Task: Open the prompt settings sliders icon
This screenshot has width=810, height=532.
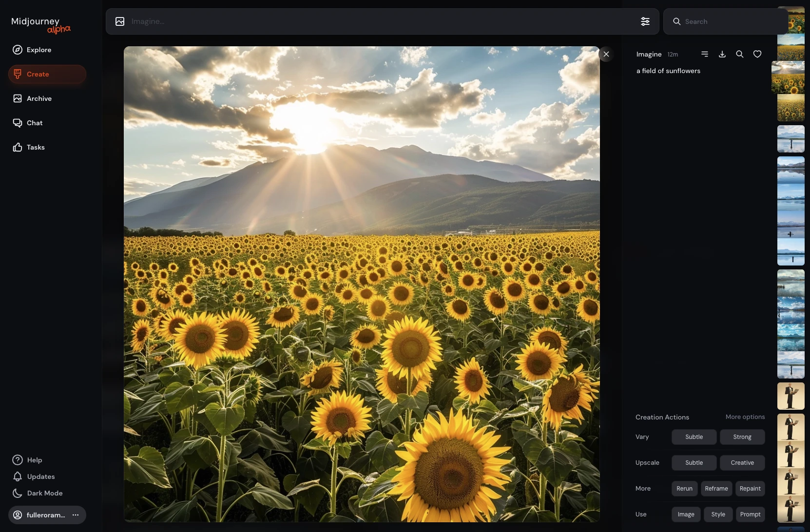Action: click(x=645, y=21)
